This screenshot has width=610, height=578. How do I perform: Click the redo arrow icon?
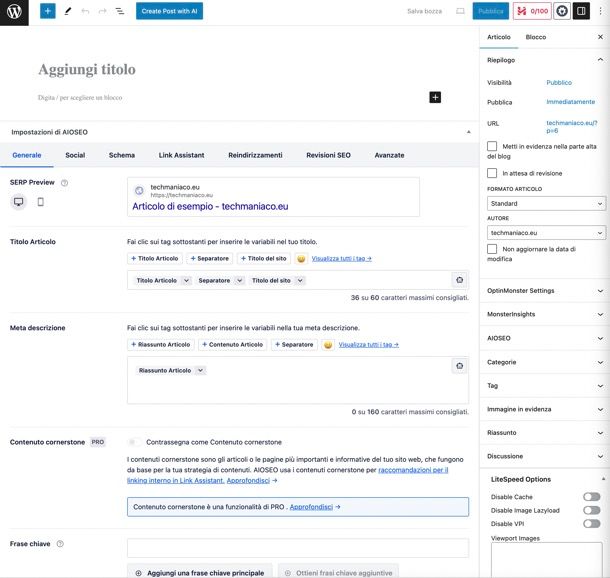tap(102, 11)
